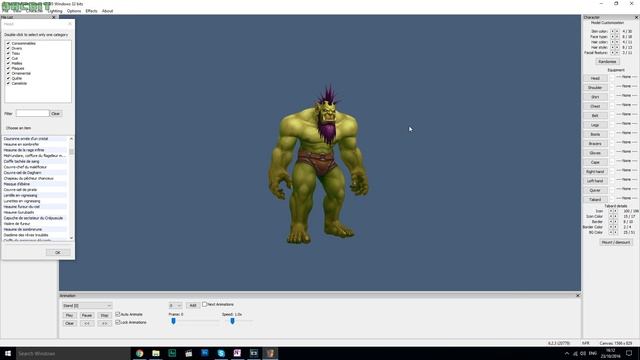The height and width of the screenshot is (360, 640).
Task: Open the Effects menu
Action: [91, 11]
